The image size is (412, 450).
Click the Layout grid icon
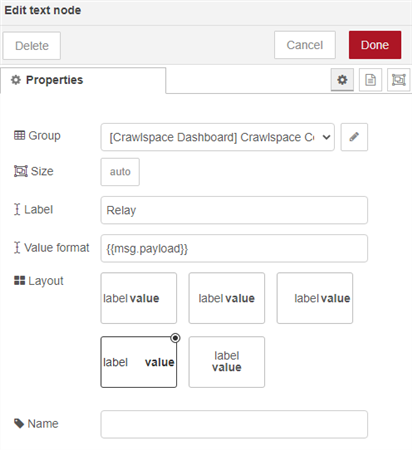click(x=19, y=281)
